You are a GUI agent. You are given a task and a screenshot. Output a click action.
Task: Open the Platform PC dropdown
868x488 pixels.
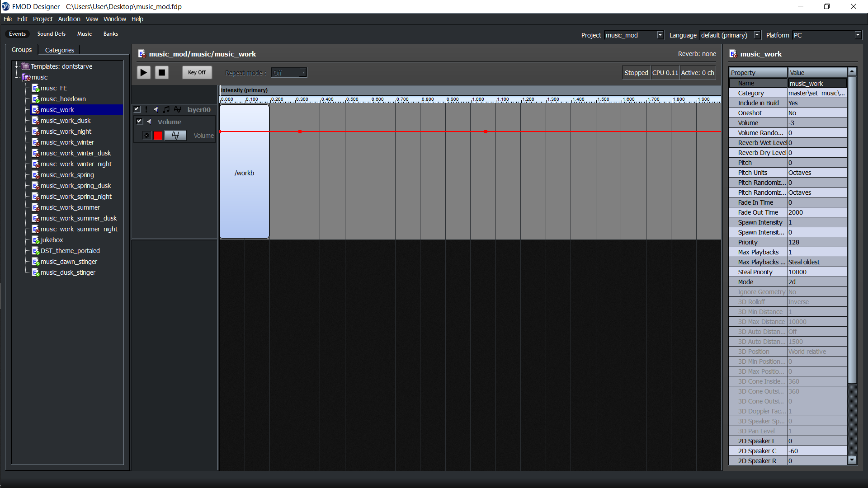click(x=858, y=35)
